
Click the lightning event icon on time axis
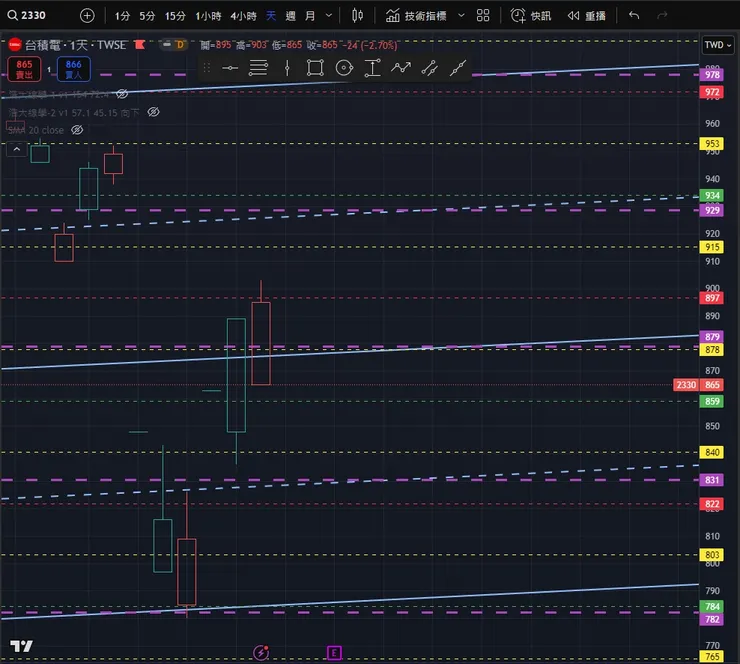tap(261, 653)
